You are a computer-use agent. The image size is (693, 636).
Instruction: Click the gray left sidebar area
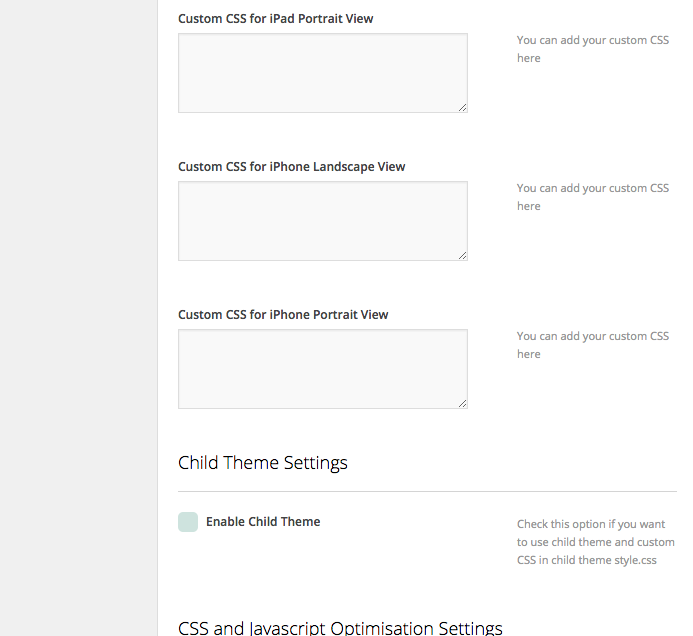point(78,318)
